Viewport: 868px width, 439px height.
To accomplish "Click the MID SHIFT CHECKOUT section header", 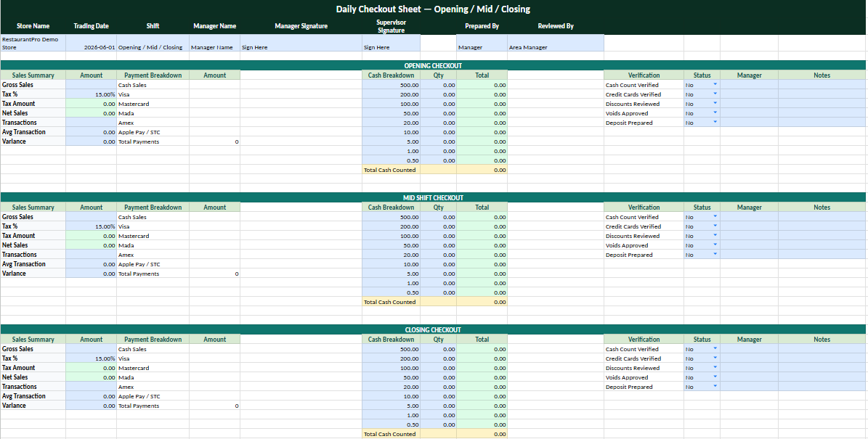I will (433, 197).
